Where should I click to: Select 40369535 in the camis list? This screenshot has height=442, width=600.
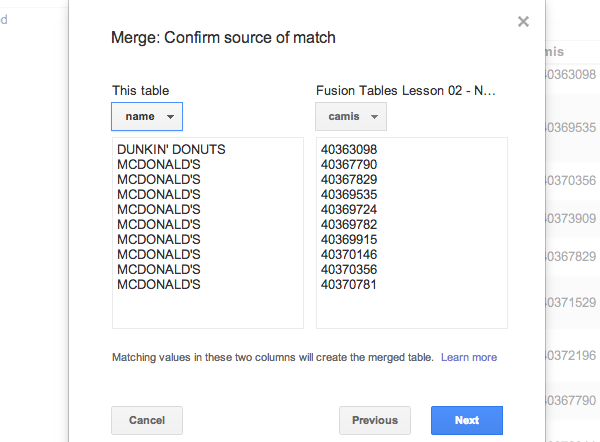(x=349, y=194)
